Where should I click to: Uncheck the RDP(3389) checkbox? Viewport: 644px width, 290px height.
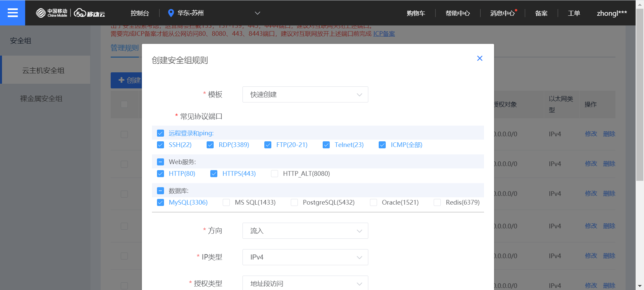coord(210,145)
